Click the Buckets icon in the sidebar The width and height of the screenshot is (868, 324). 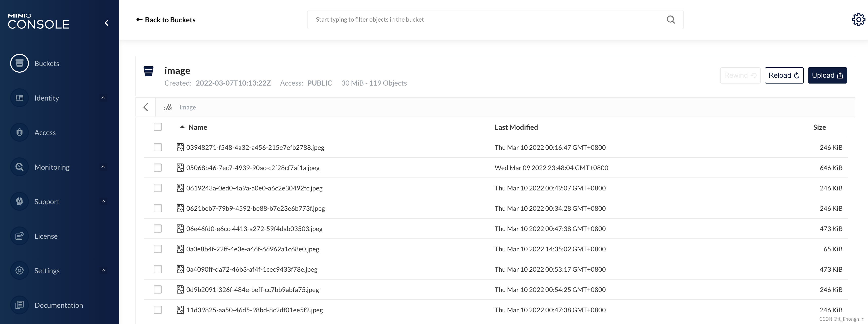(x=19, y=63)
